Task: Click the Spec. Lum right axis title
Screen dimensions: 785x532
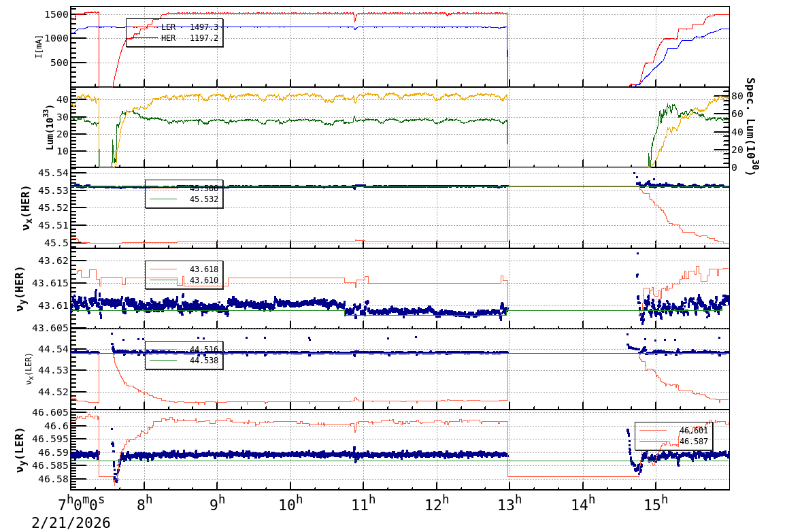Action: pos(750,126)
